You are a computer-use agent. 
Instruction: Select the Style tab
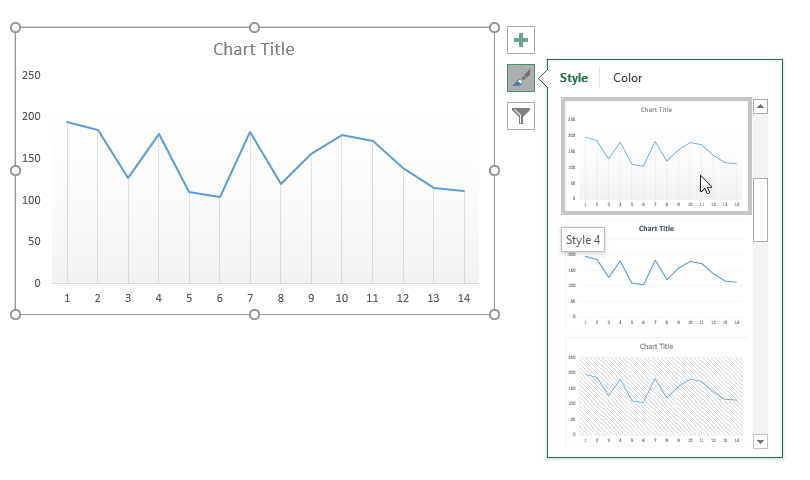[574, 78]
